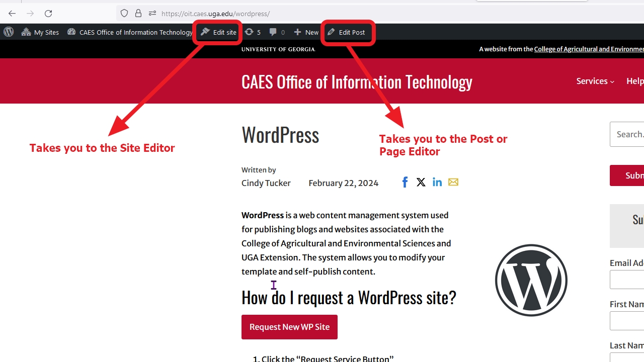The width and height of the screenshot is (644, 362).
Task: Share the post on LinkedIn
Action: point(437,182)
